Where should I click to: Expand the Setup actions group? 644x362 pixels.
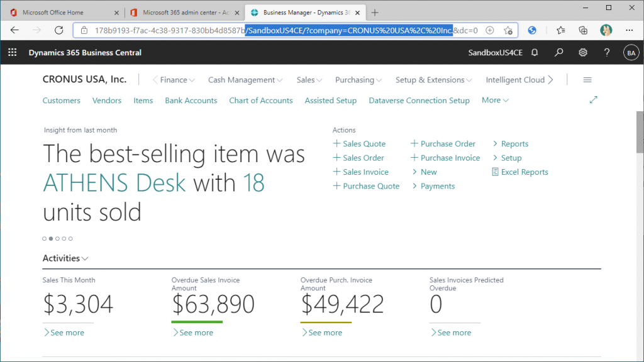point(507,158)
